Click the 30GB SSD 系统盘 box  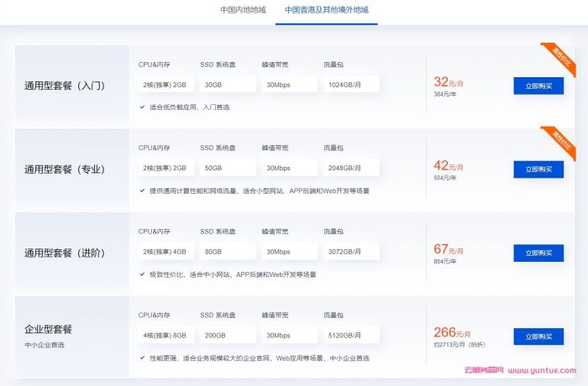click(228, 85)
